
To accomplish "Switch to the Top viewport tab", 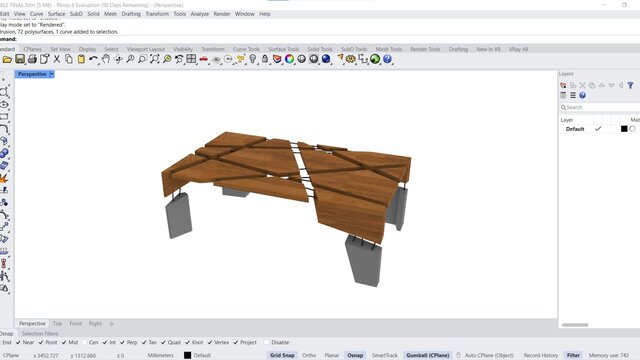I will click(x=57, y=324).
